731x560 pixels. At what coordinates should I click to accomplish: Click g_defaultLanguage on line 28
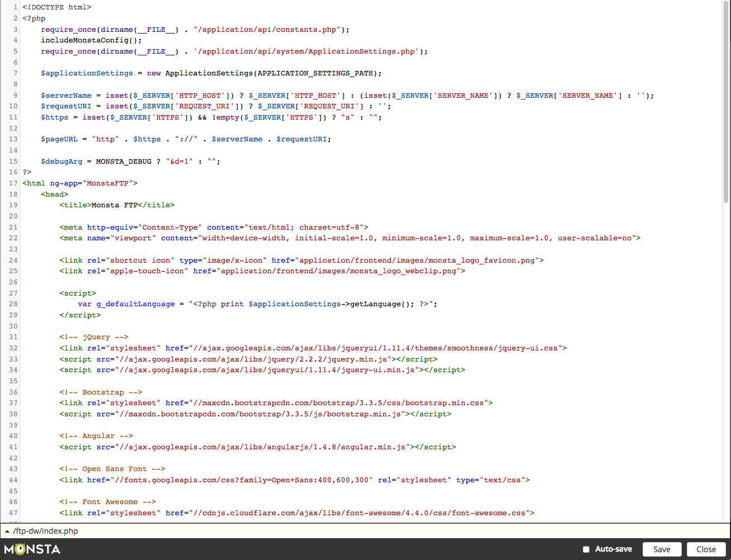click(x=135, y=304)
